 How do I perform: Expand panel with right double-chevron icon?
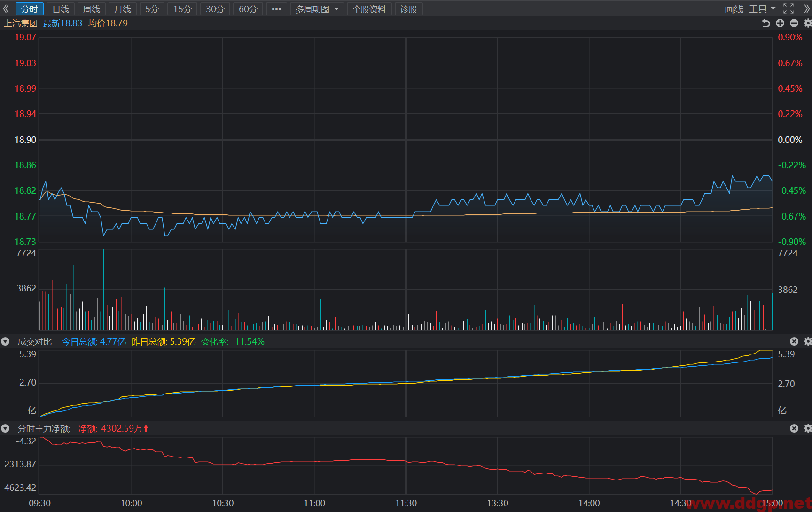click(807, 9)
